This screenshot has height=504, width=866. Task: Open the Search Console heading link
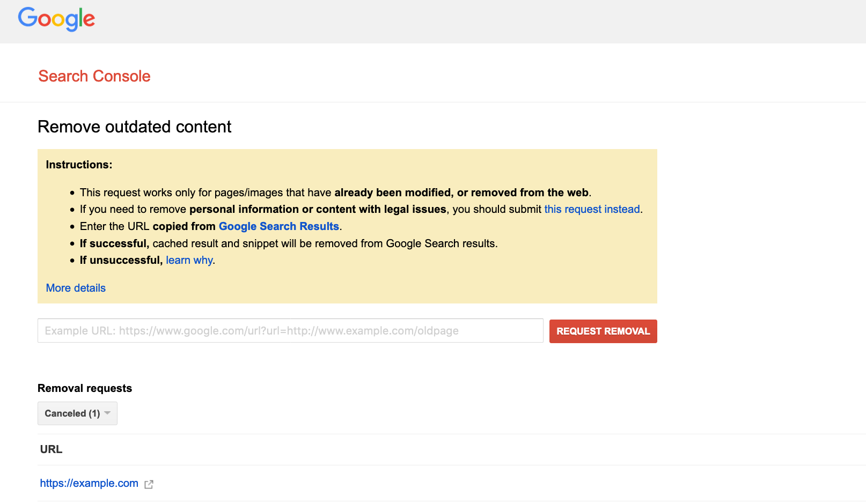pyautogui.click(x=94, y=76)
